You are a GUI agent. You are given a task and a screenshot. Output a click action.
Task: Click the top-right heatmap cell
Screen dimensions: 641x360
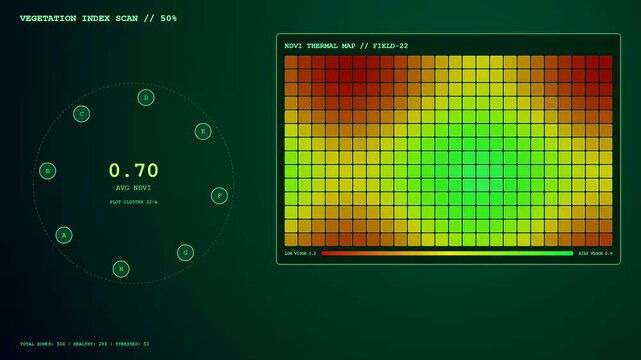click(x=606, y=62)
